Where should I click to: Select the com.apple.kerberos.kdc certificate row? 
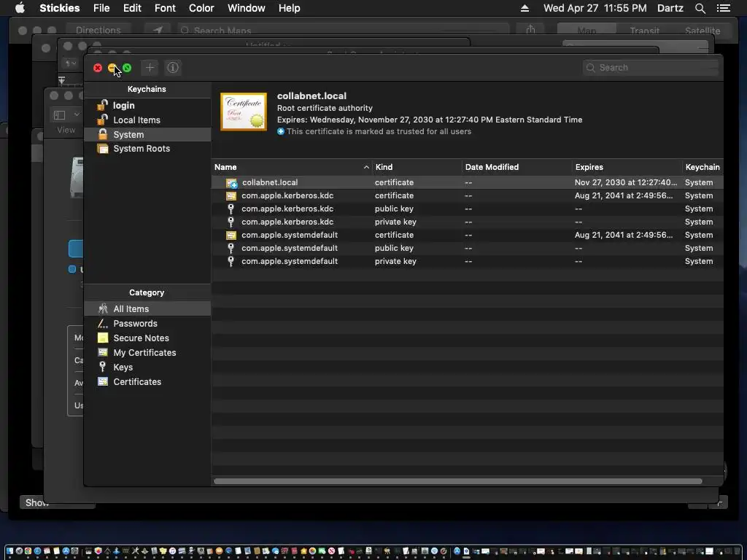click(x=468, y=195)
